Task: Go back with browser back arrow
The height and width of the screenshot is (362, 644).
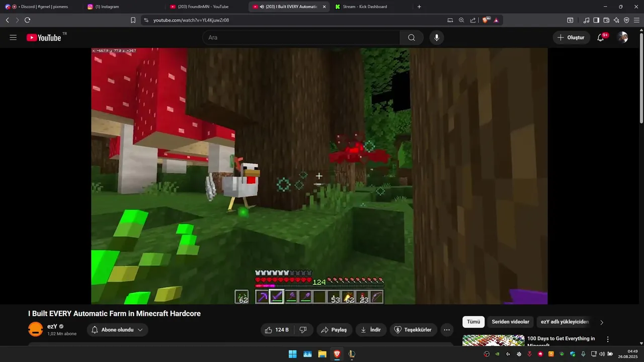Action: coord(7,20)
